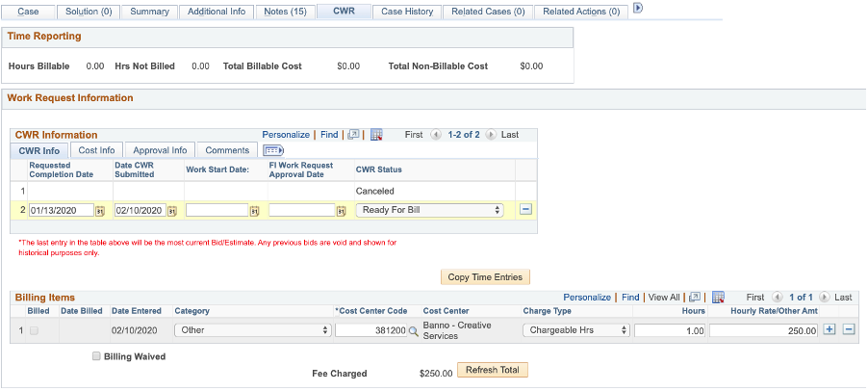868x391 pixels.
Task: Enable the Billing Waived checkbox
Action: [x=96, y=356]
